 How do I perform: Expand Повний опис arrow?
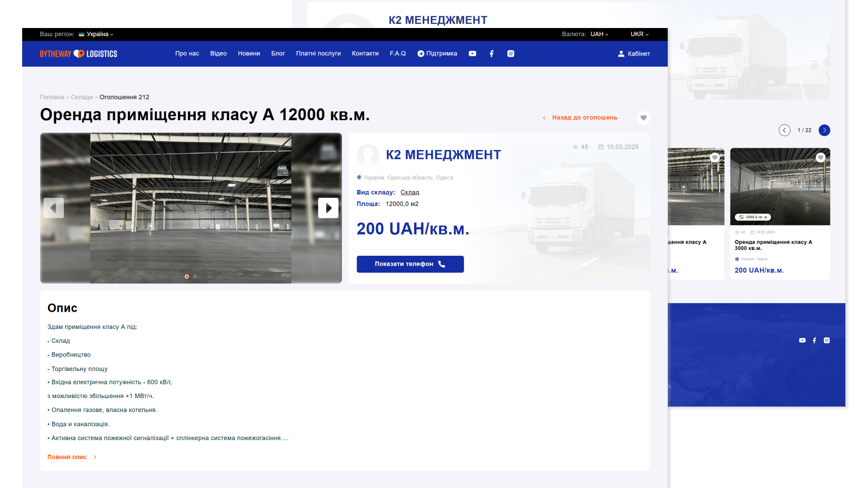95,457
